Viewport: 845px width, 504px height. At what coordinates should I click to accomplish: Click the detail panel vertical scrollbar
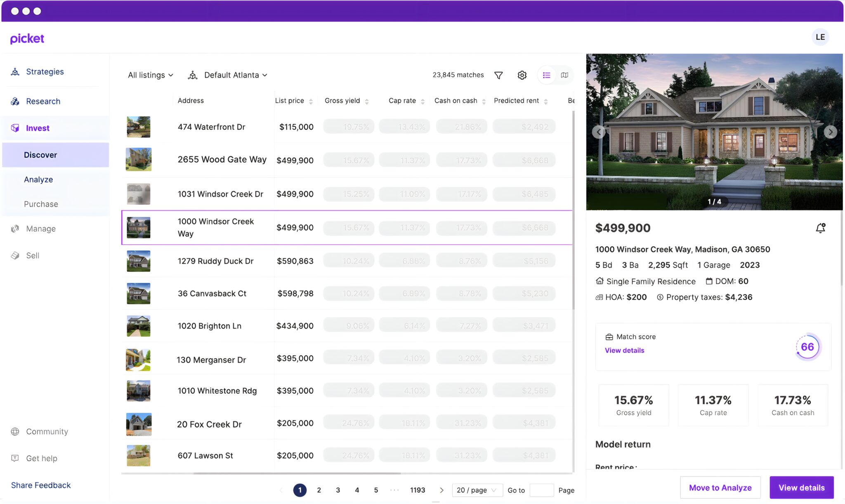(x=842, y=247)
